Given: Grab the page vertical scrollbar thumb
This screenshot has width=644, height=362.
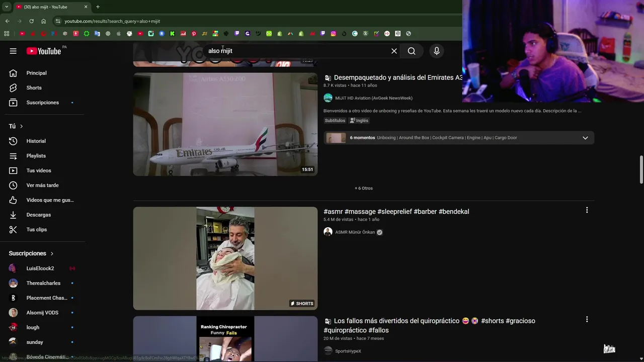Looking at the screenshot, I should click(641, 169).
